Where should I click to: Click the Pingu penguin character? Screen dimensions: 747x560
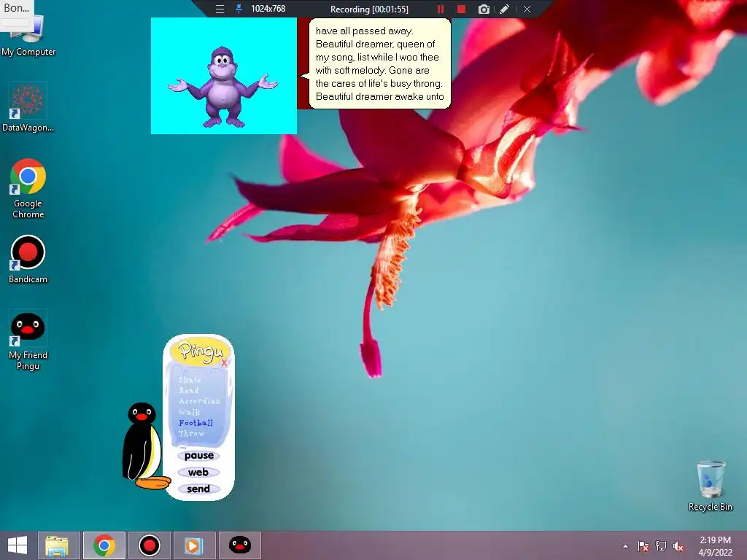[x=144, y=446]
